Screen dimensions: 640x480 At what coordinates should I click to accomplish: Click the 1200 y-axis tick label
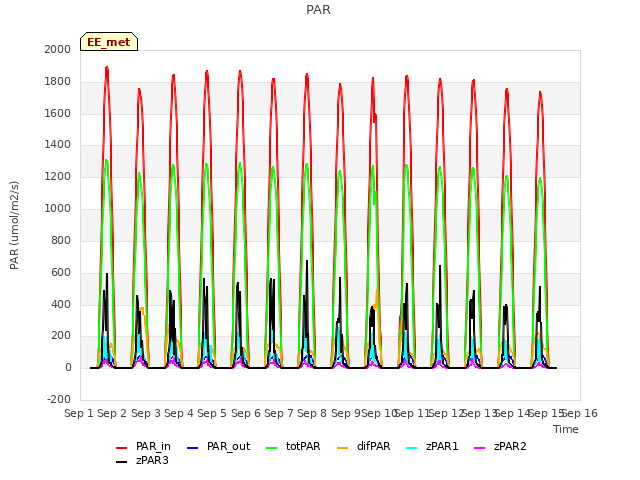pyautogui.click(x=58, y=176)
